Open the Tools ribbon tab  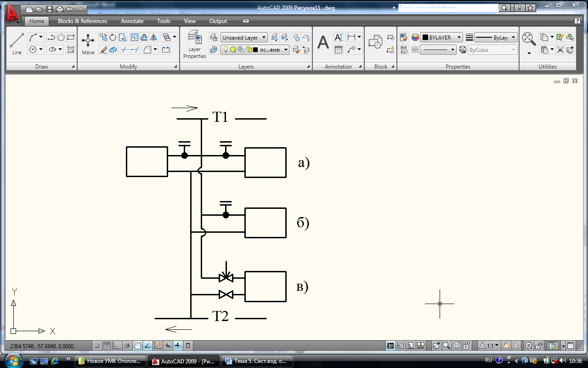(164, 21)
